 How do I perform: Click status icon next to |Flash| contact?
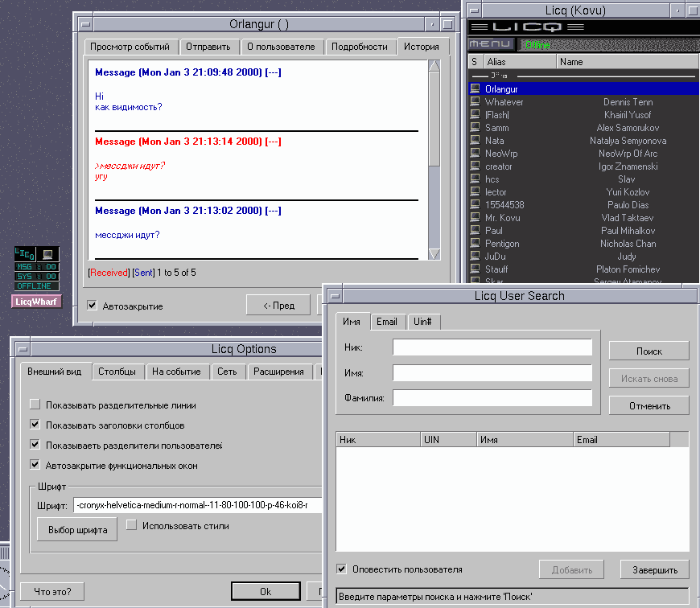[475, 114]
